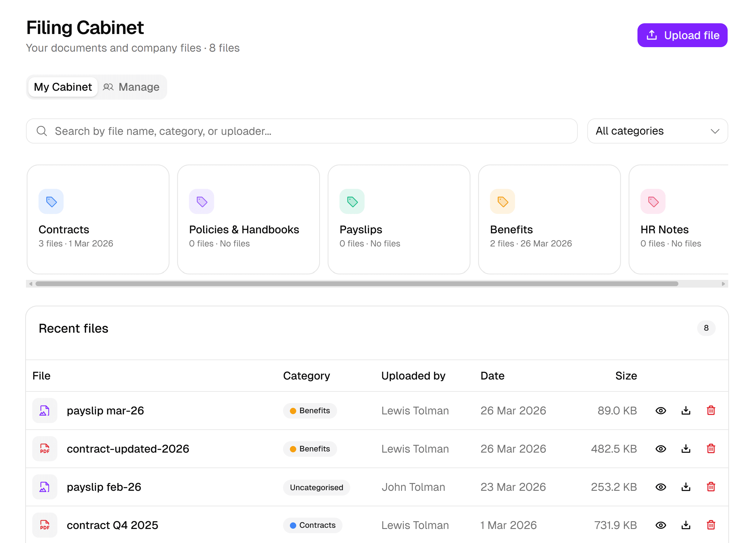Viewport: 756px width, 543px height.
Task: Preview contract-updated-2026 with the eye icon
Action: [x=660, y=449]
